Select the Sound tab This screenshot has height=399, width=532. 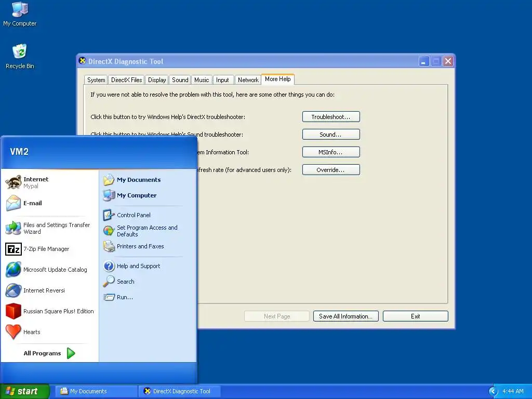(x=180, y=79)
